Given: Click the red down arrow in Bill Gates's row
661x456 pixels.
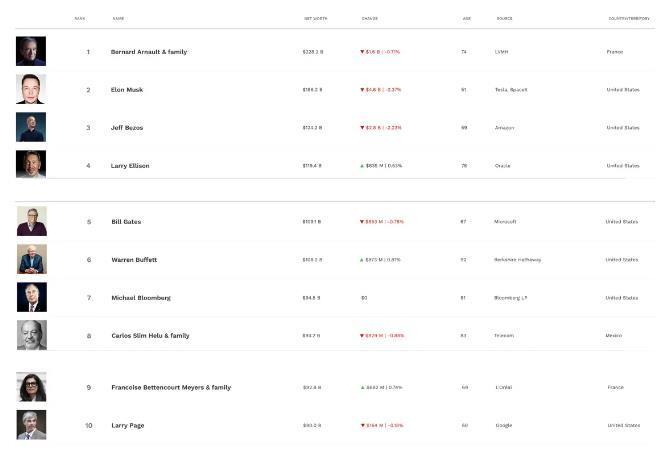Looking at the screenshot, I should coord(362,222).
